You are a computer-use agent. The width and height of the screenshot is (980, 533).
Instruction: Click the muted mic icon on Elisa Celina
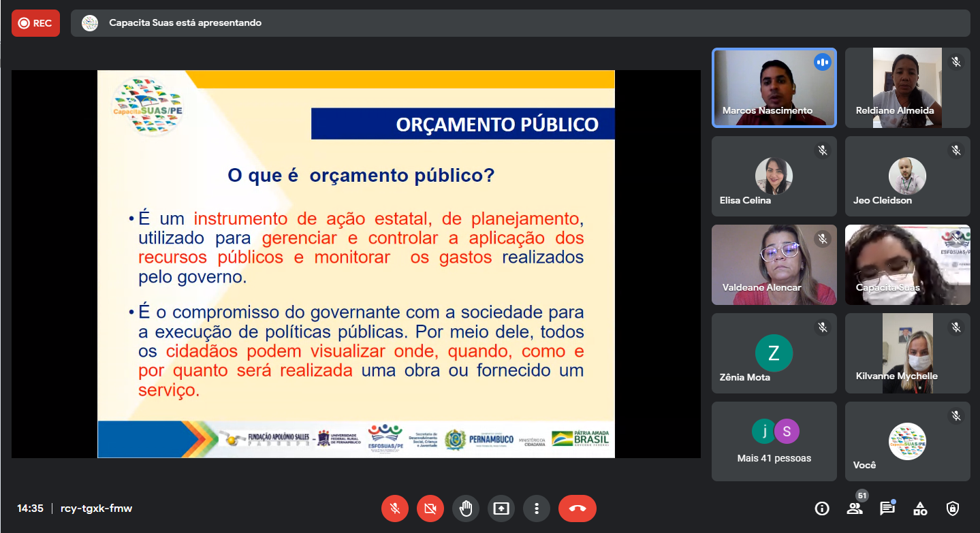click(823, 150)
